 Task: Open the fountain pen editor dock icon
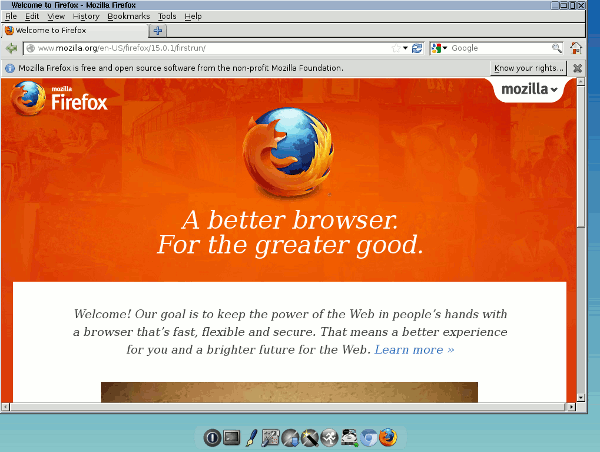(251, 437)
